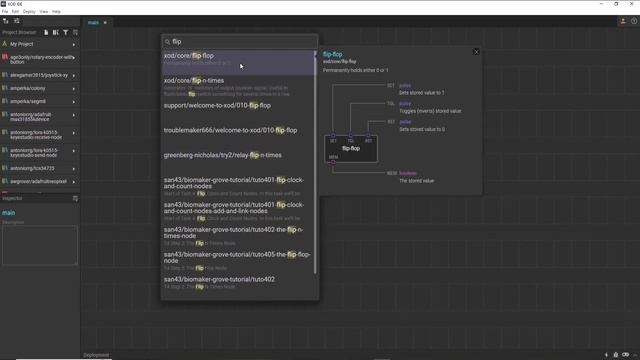This screenshot has height=360, width=640.
Task: Click the main patch description field
Action: click(x=40, y=245)
